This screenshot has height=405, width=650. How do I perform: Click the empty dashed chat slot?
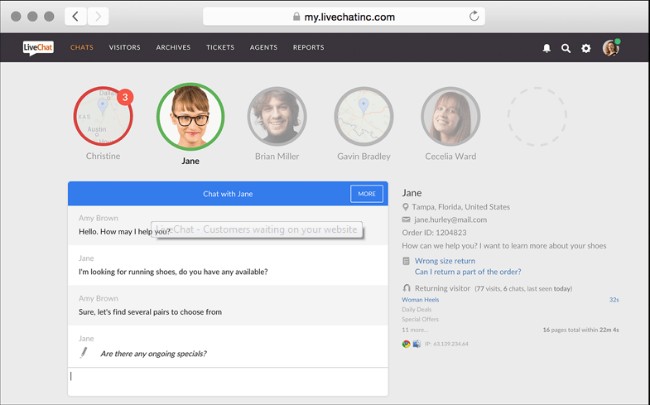click(537, 116)
